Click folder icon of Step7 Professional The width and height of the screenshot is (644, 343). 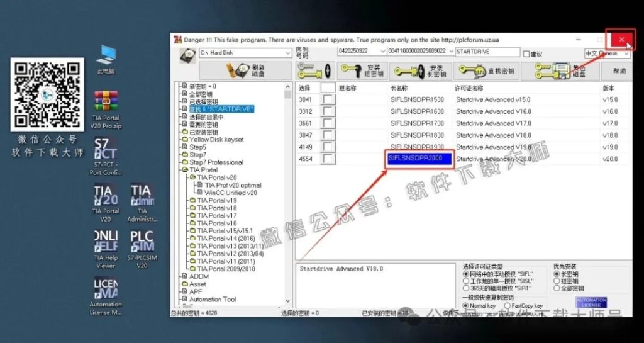[185, 162]
